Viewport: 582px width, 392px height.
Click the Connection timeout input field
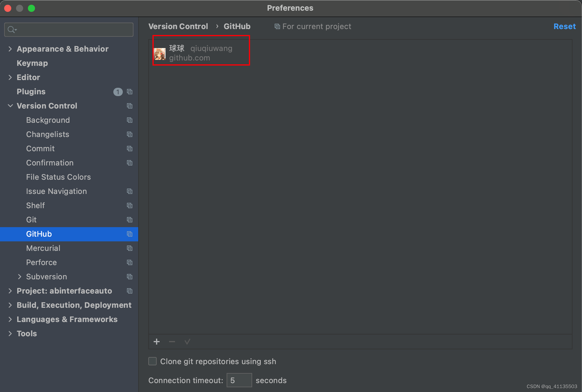coord(239,380)
